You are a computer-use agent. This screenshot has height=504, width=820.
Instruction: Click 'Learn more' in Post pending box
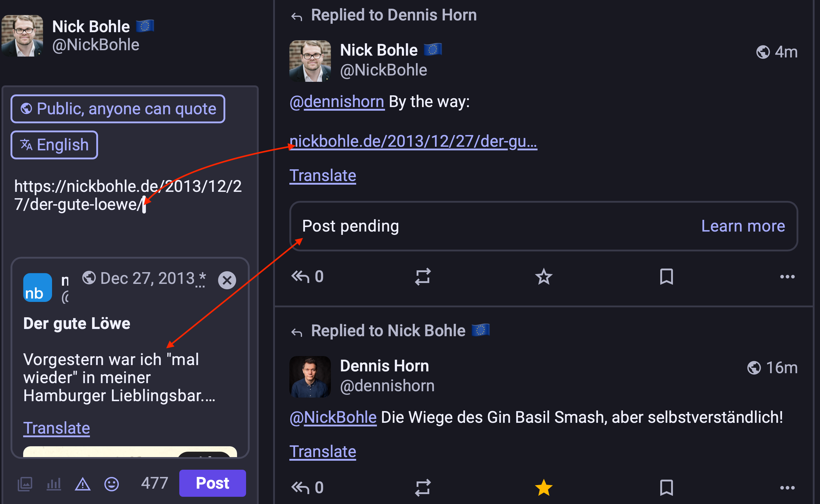[x=743, y=226]
